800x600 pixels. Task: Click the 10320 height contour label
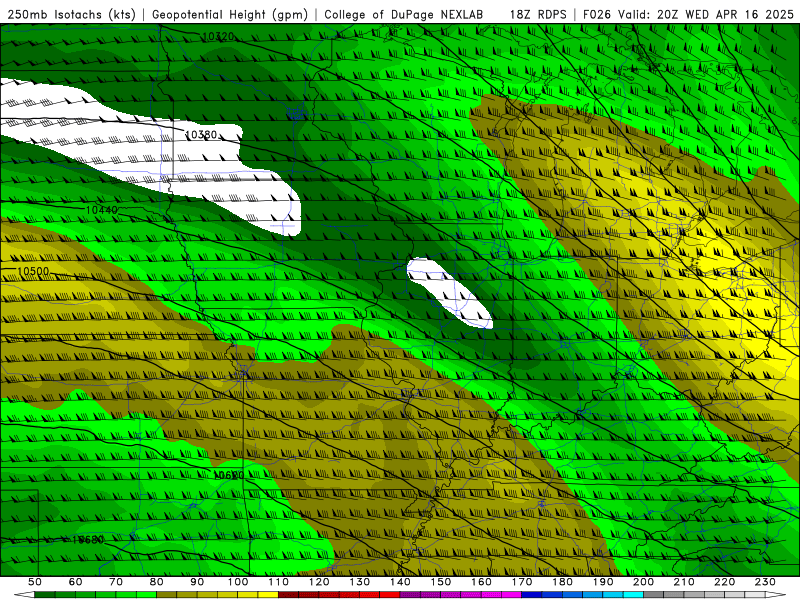218,36
